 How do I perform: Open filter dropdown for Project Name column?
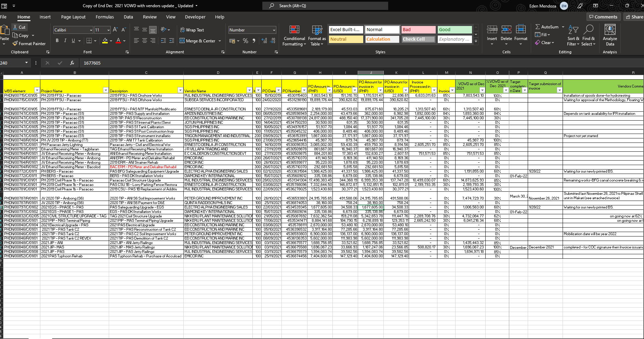(106, 90)
